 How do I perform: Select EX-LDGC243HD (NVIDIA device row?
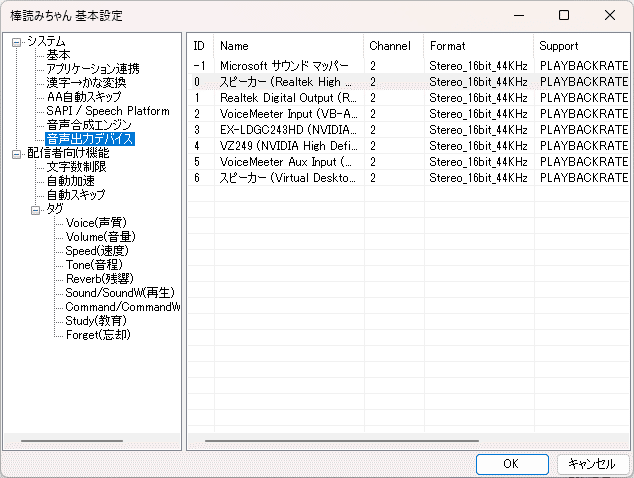point(409,130)
